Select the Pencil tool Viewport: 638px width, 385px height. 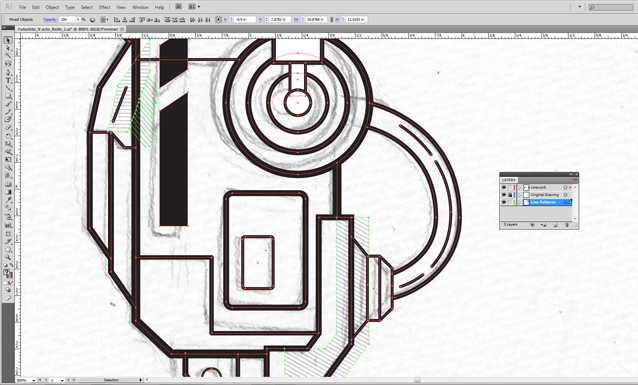click(x=8, y=112)
